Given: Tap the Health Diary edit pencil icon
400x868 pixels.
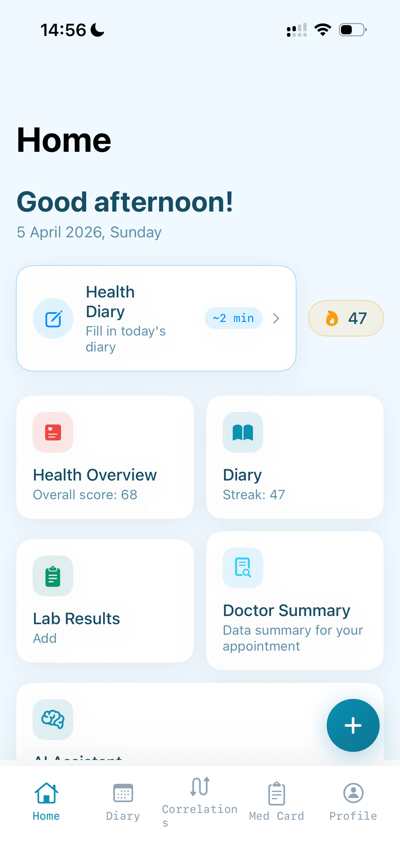Looking at the screenshot, I should pyautogui.click(x=53, y=319).
